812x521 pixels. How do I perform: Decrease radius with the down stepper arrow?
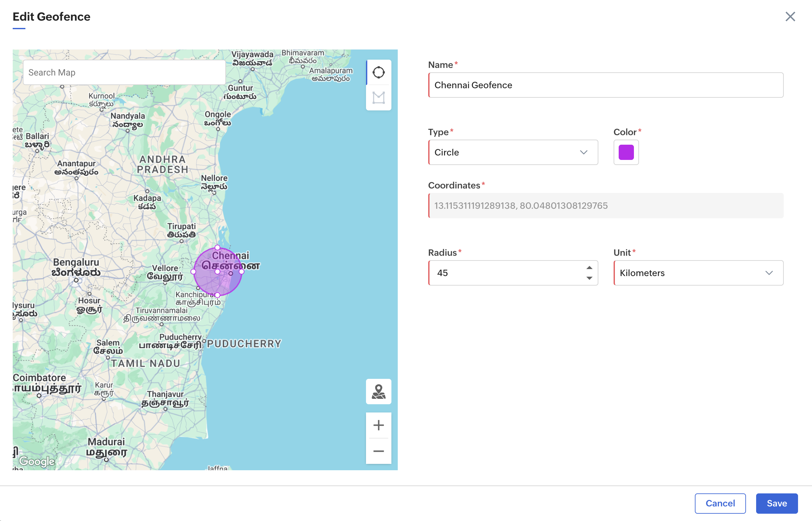pos(589,278)
